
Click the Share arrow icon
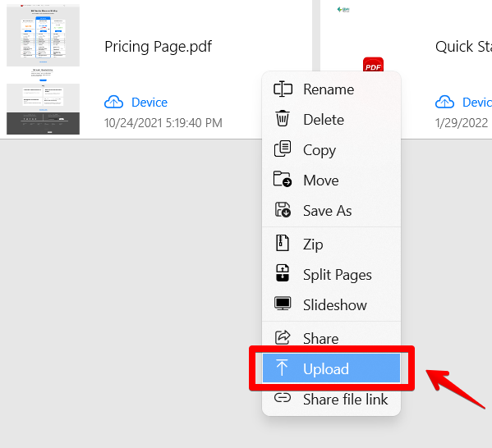[x=283, y=337]
